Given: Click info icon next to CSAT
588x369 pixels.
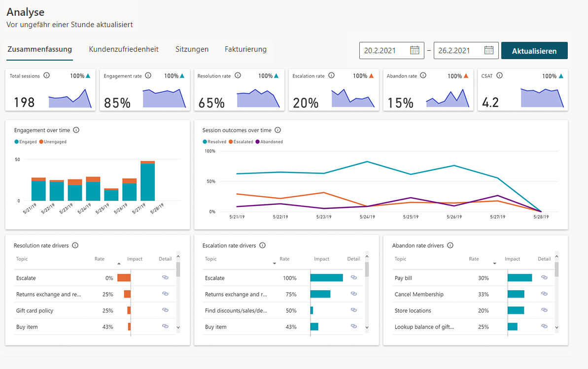Looking at the screenshot, I should pyautogui.click(x=499, y=76).
